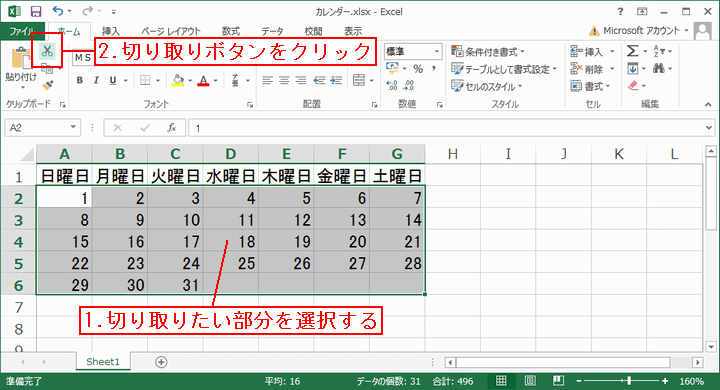The width and height of the screenshot is (720, 390).
Task: Add a new sheet with plus button
Action: 161,362
